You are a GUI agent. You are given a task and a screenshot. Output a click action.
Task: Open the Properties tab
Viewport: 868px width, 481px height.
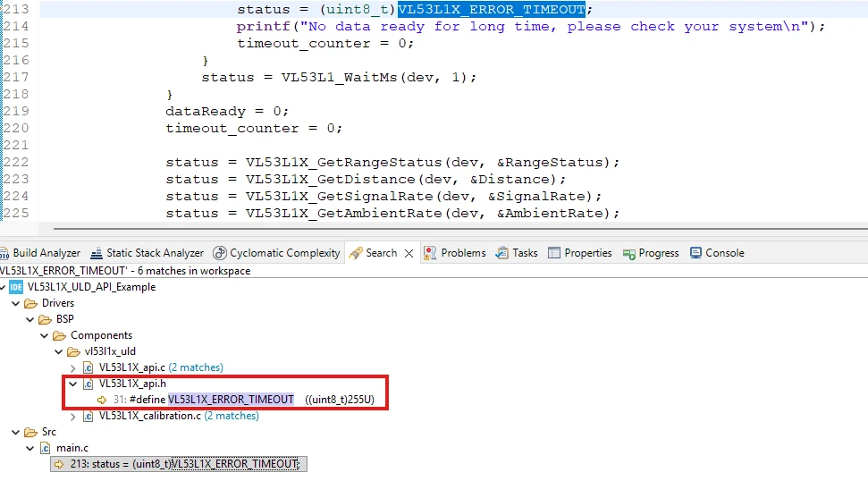(x=580, y=253)
